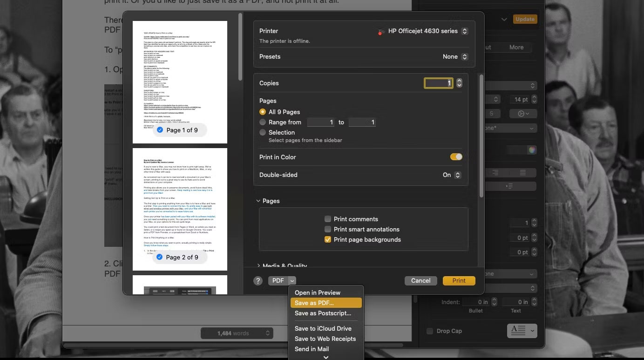Image resolution: width=644 pixels, height=360 pixels.
Task: Select the Page 2 thumbnail preview
Action: 180,210
